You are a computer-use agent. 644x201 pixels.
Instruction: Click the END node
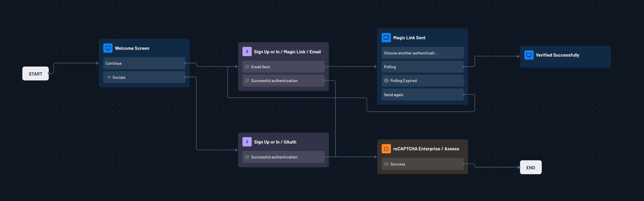click(x=531, y=167)
